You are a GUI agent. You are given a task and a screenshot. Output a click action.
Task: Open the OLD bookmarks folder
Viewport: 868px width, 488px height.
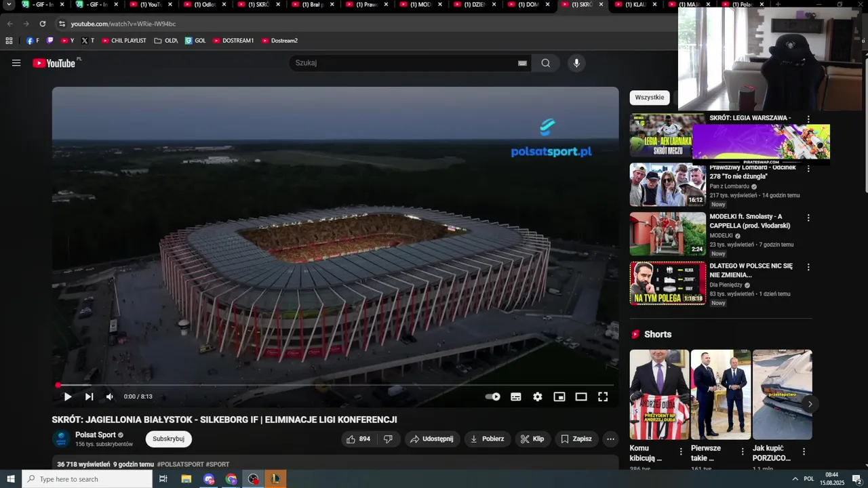(166, 41)
